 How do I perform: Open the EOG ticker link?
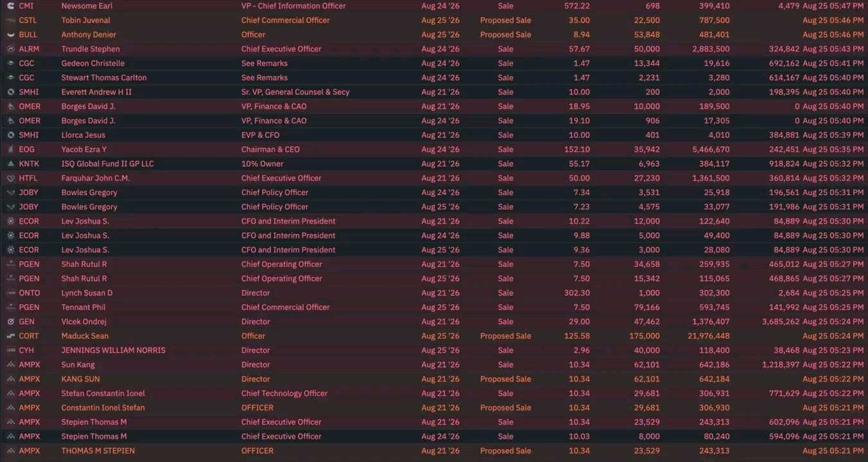click(x=27, y=150)
